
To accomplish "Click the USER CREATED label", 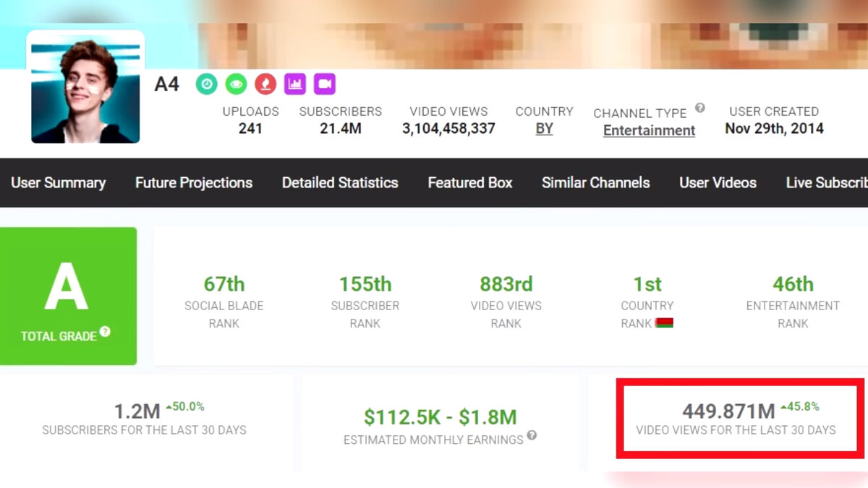I will [774, 111].
